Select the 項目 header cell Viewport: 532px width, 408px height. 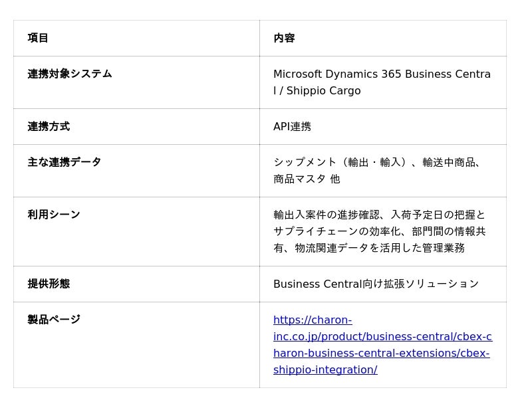pyautogui.click(x=136, y=39)
